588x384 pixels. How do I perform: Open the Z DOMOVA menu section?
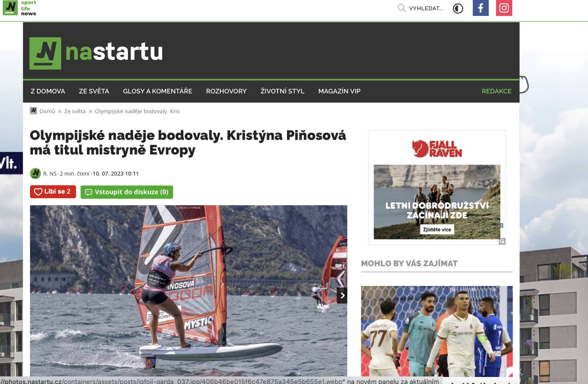coord(48,91)
